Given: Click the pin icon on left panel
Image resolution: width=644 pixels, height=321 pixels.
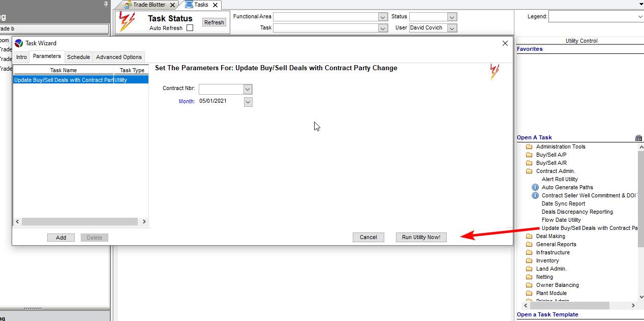Looking at the screenshot, I should point(106,4).
